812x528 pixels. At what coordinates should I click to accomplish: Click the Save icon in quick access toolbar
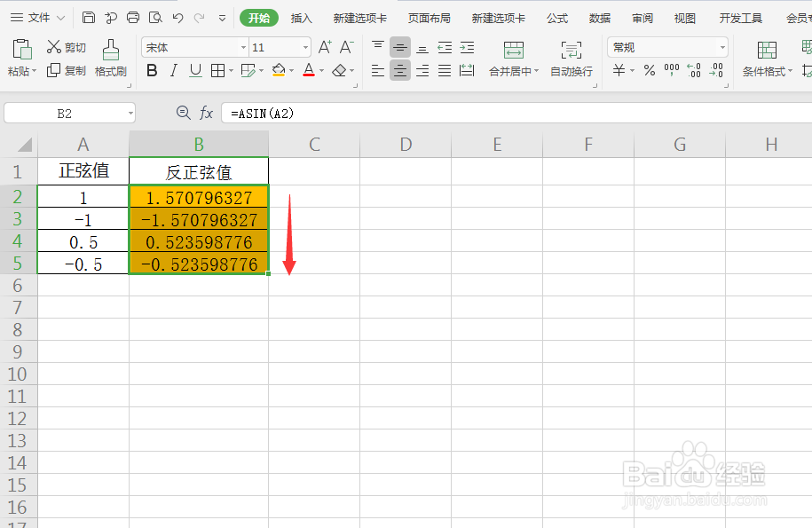[x=89, y=18]
